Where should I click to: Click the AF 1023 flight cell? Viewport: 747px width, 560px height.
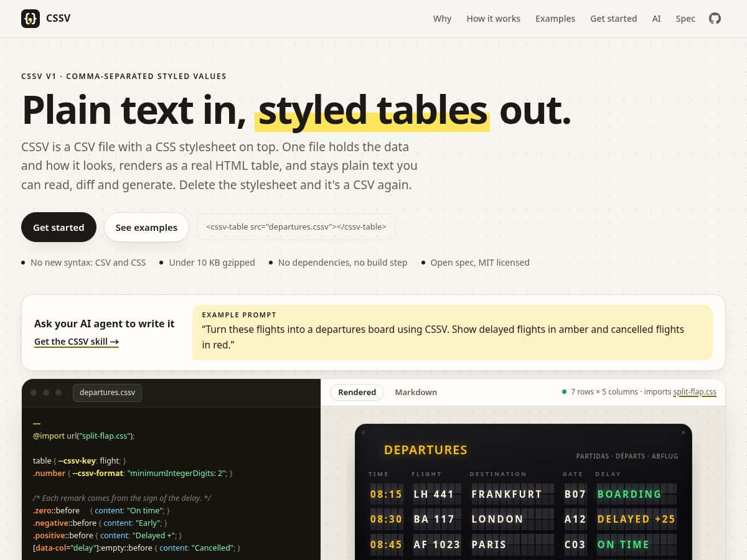[x=437, y=544]
